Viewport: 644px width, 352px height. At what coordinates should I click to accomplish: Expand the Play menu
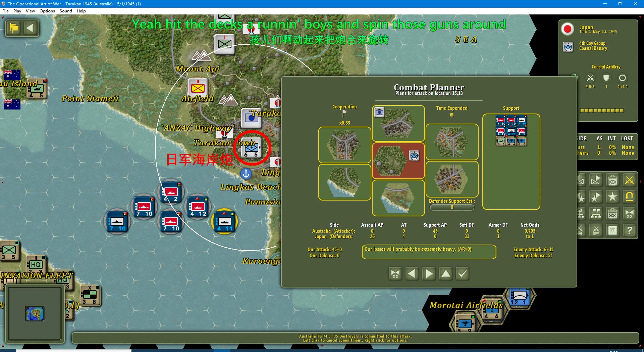(17, 11)
